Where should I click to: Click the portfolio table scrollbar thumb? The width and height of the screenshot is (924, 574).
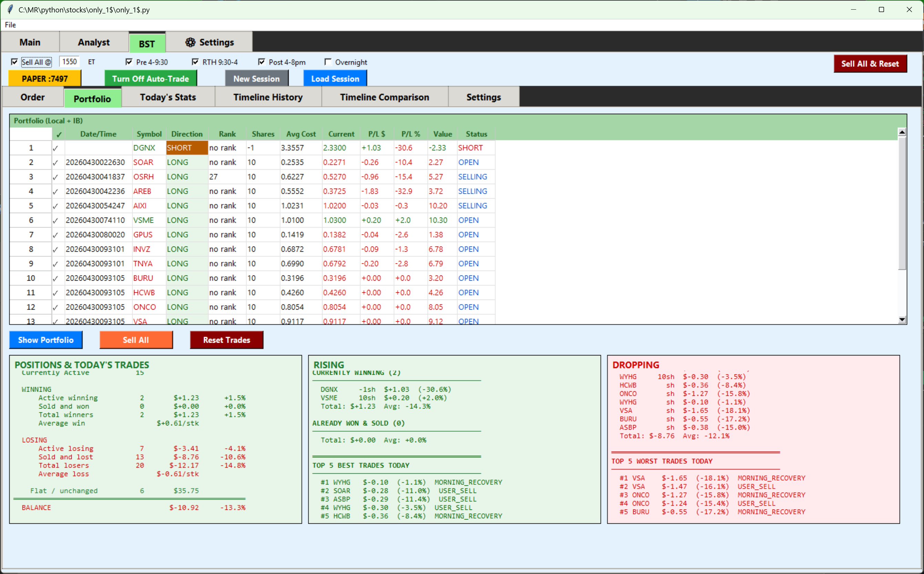[902, 203]
